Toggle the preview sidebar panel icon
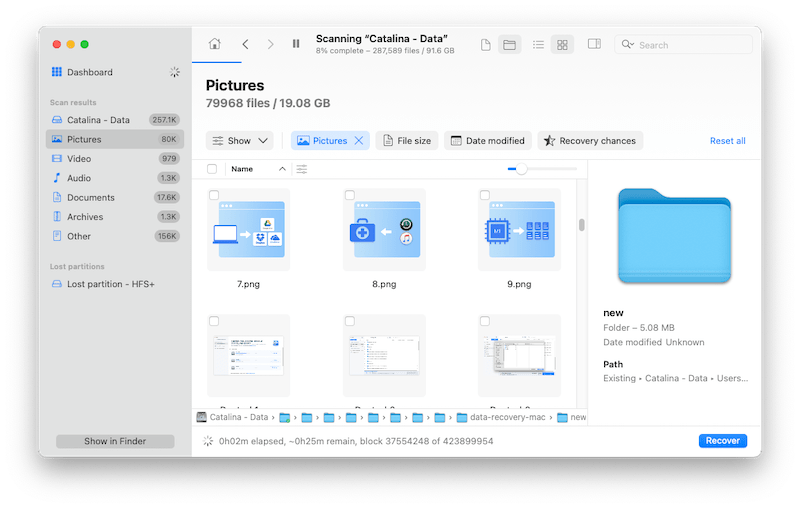This screenshot has width=800, height=508. (x=594, y=45)
